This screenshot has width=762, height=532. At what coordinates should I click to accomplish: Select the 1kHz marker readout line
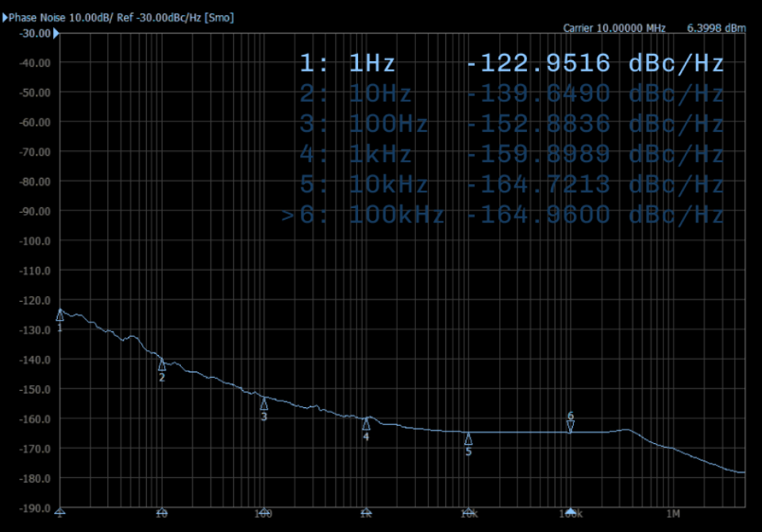coord(511,154)
